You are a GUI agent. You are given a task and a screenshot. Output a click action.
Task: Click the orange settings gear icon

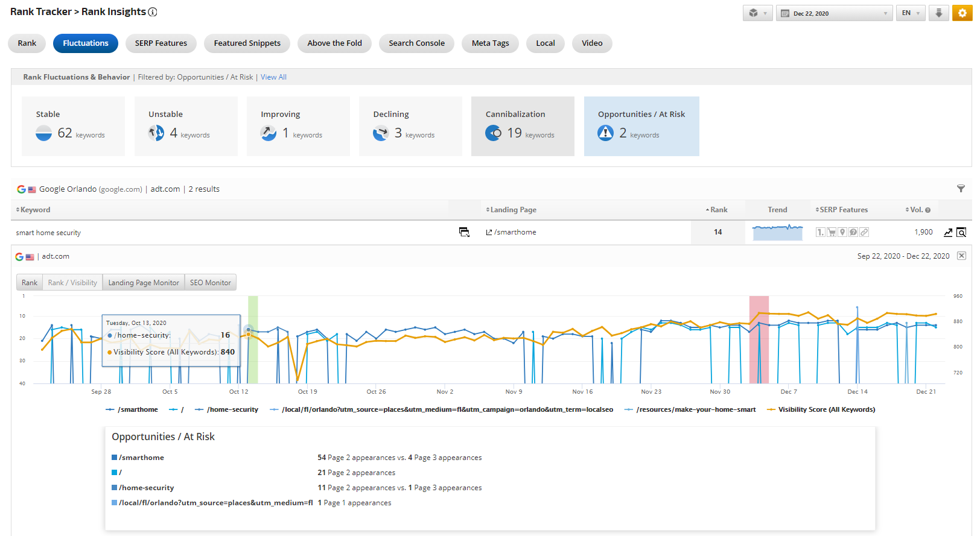coord(962,13)
